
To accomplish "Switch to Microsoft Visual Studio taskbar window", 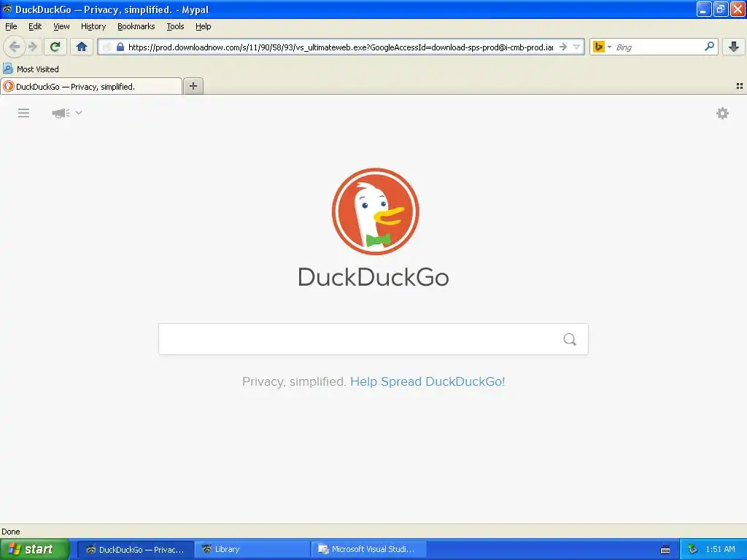I will [x=368, y=549].
